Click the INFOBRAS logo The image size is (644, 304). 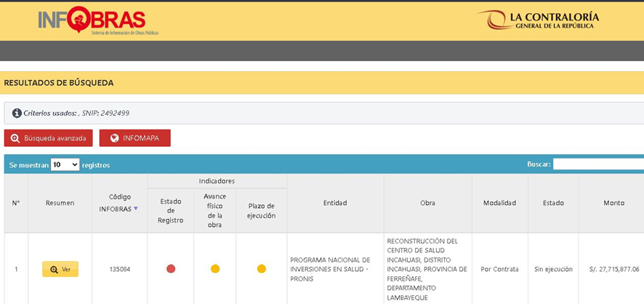[98, 20]
